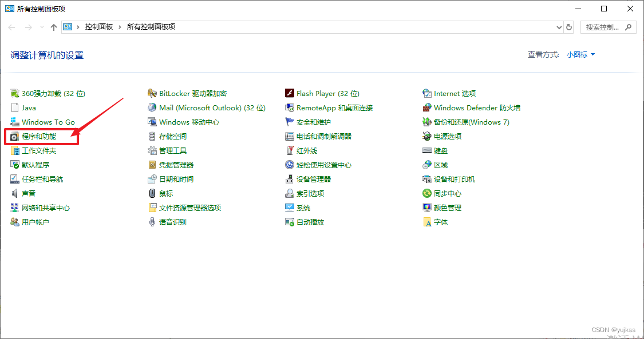Click the 红外线 icon

tap(290, 151)
